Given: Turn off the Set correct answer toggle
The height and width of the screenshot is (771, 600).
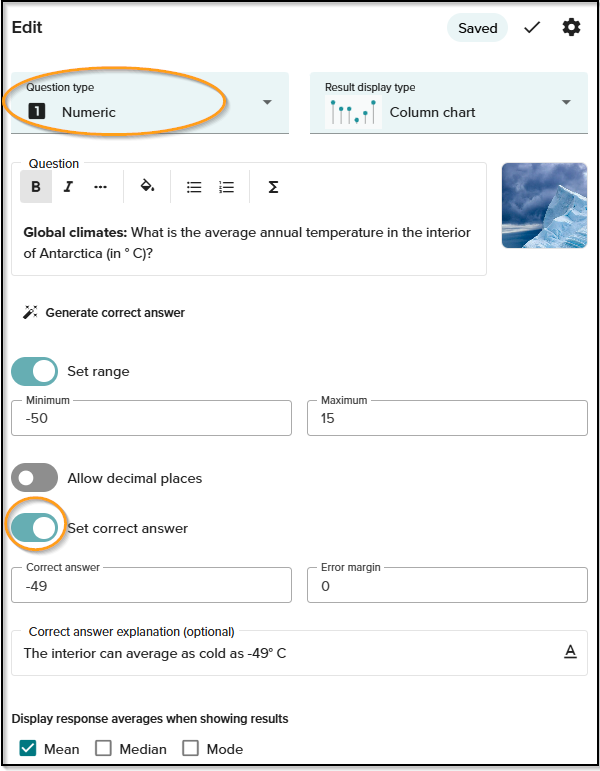Looking at the screenshot, I should click(x=34, y=528).
